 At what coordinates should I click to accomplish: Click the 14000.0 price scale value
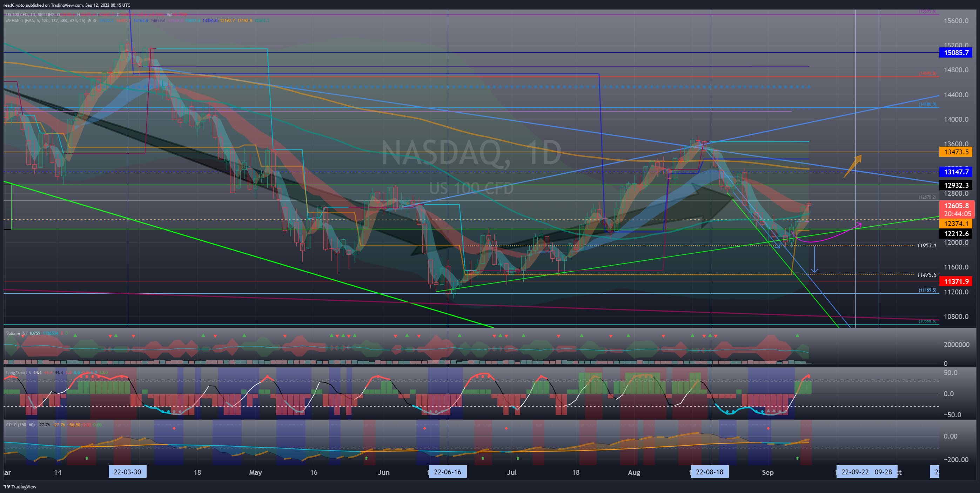pyautogui.click(x=956, y=120)
